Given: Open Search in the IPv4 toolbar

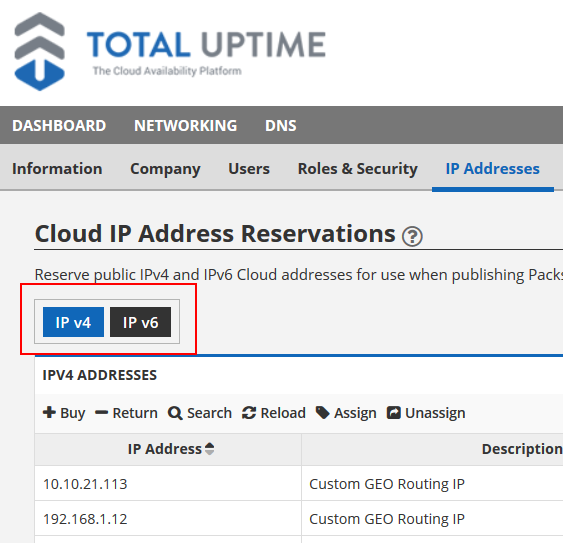Looking at the screenshot, I should [x=200, y=413].
